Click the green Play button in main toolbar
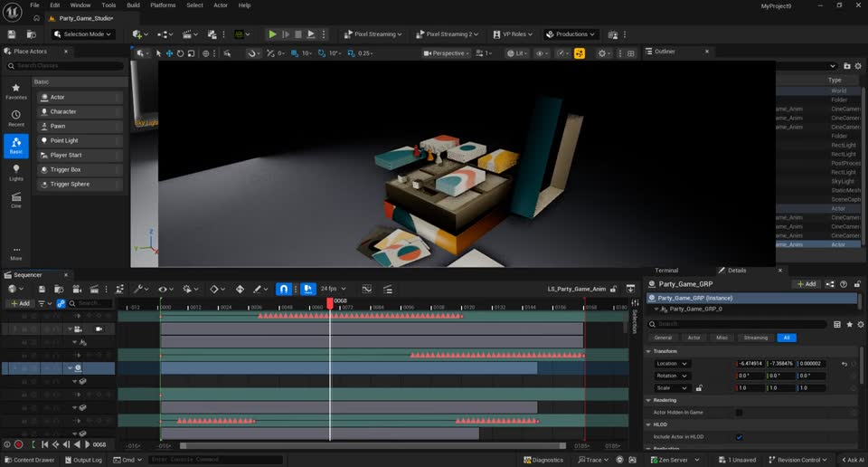 (272, 34)
